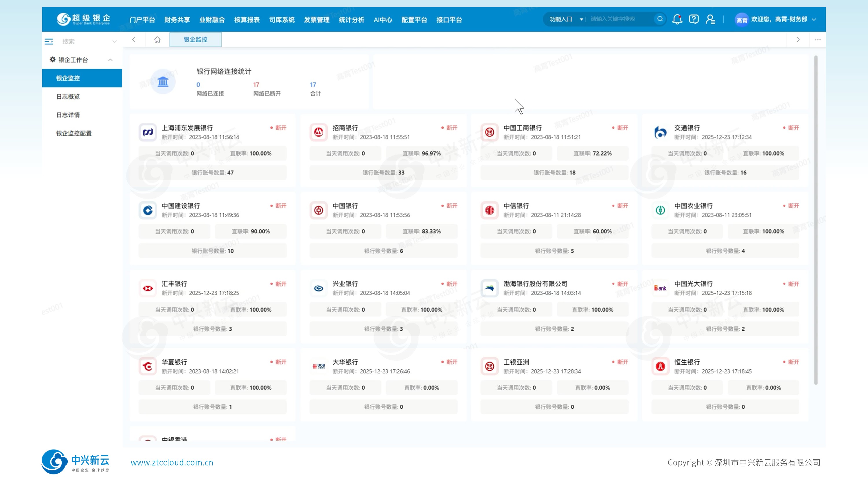Image resolution: width=868 pixels, height=488 pixels.
Task: Click the avatar next to 欢迎您
Action: click(741, 20)
